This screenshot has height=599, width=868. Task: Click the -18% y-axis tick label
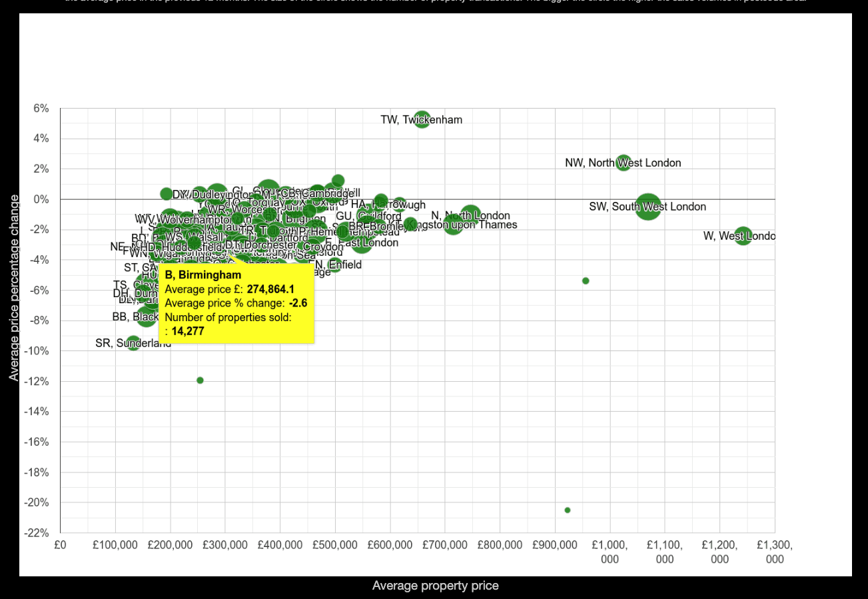pyautogui.click(x=37, y=472)
